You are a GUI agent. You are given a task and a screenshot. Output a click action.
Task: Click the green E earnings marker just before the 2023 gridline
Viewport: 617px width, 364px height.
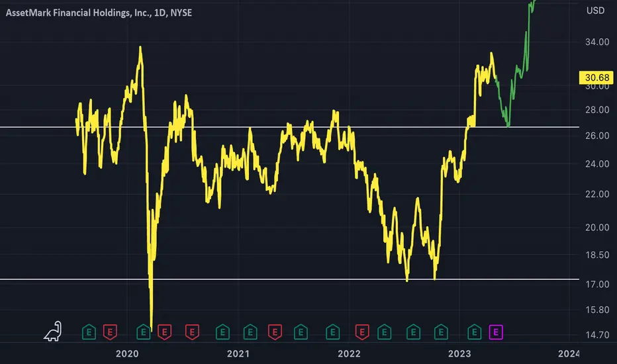coord(441,332)
